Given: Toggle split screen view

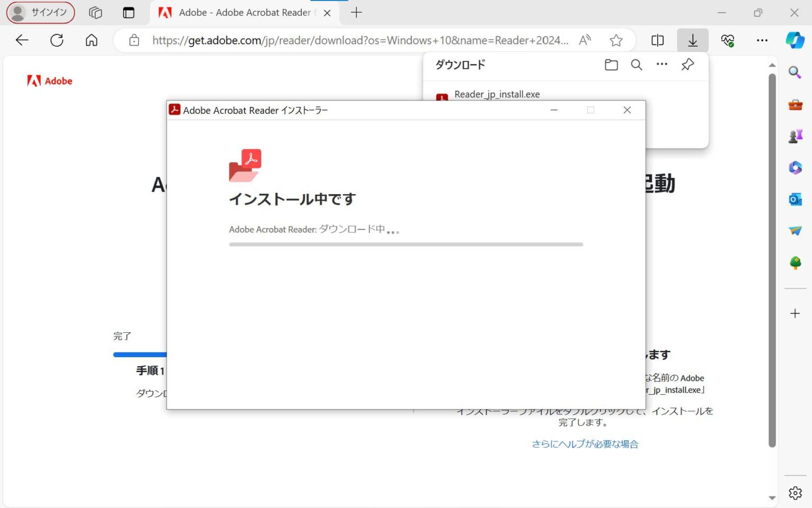Looking at the screenshot, I should click(657, 40).
